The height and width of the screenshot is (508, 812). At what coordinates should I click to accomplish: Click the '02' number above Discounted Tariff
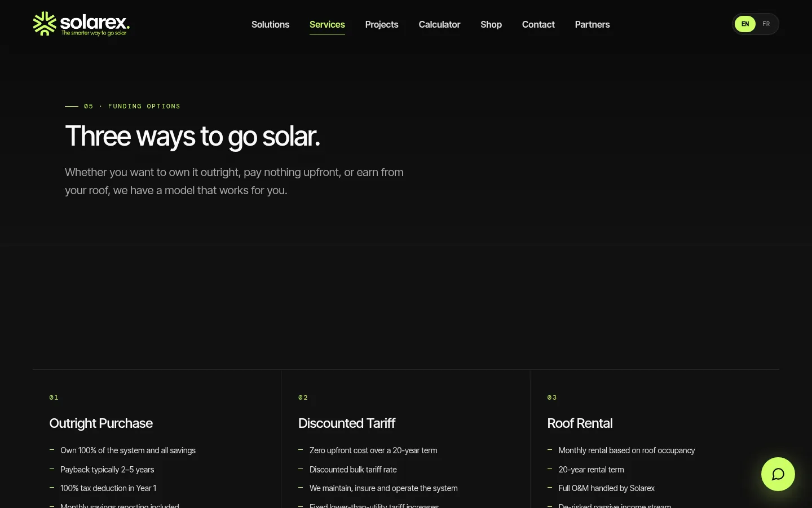(x=303, y=397)
